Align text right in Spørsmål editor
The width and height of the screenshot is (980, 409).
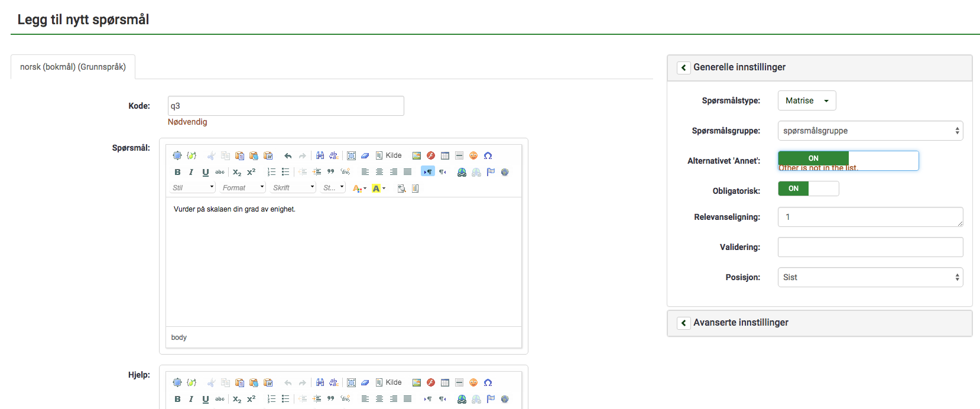click(394, 172)
